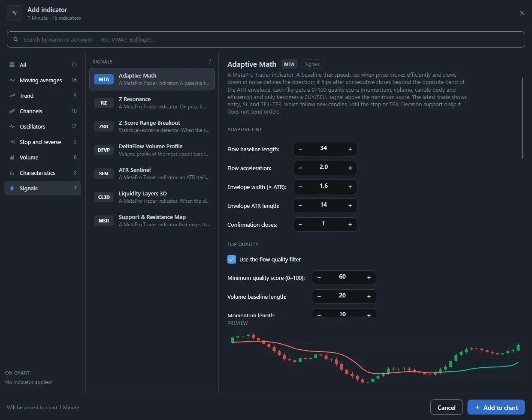Click the MSR badge of Support & Resistance Map
Screen dimensions: 532x420
104,221
